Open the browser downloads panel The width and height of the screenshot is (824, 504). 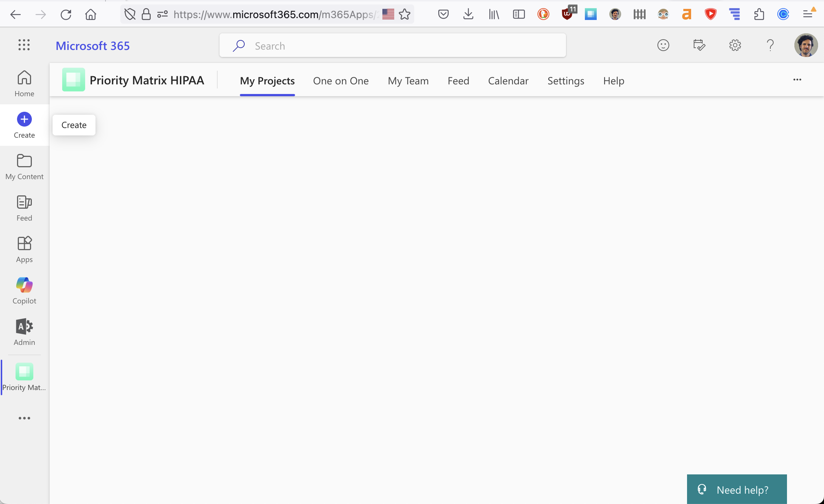(468, 14)
